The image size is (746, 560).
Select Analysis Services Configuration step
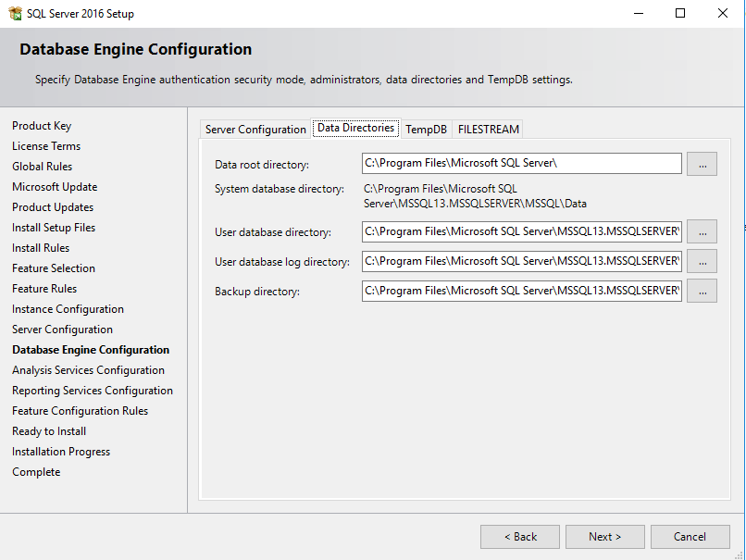(x=89, y=370)
